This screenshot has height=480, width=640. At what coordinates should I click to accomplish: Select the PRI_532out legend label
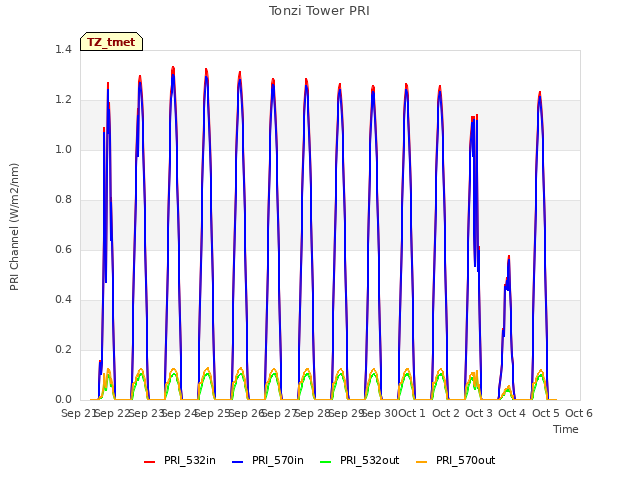[370, 460]
